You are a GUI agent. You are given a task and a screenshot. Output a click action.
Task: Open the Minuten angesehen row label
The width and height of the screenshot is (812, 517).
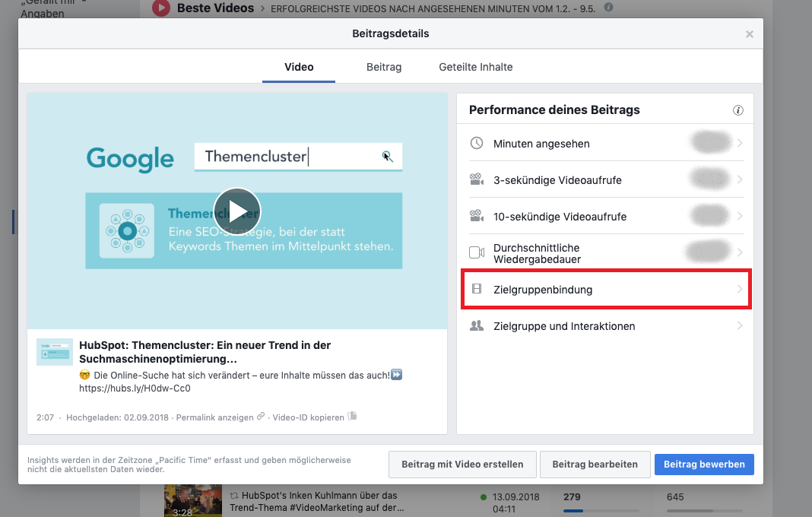541,144
